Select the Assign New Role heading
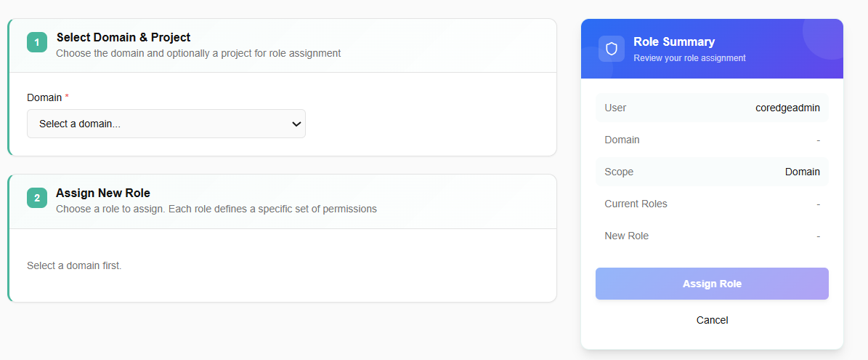This screenshot has height=360, width=868. (103, 193)
